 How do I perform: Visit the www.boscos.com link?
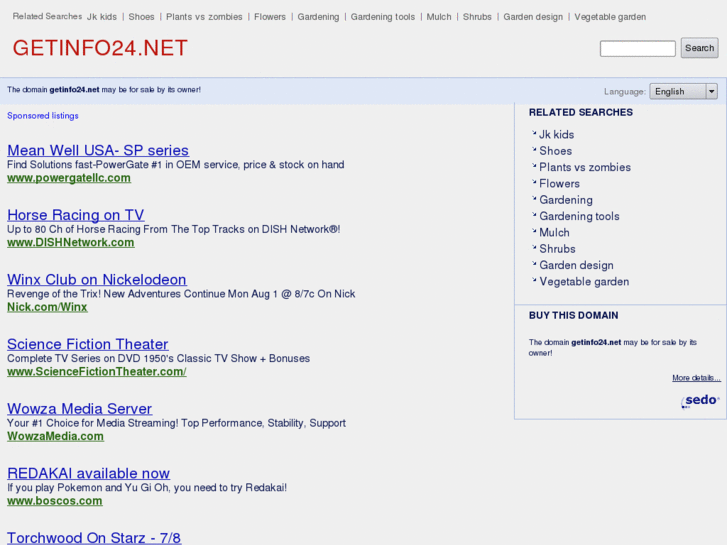click(55, 501)
